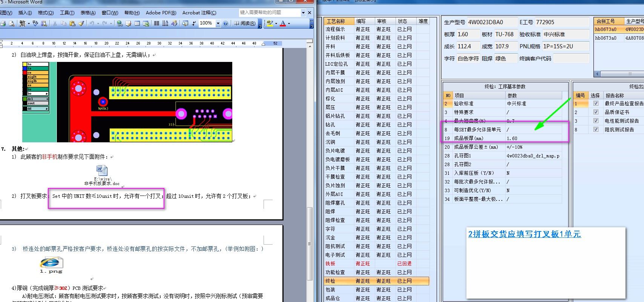Expand the 繁 conversion dropdown arrow

[x=29, y=23]
